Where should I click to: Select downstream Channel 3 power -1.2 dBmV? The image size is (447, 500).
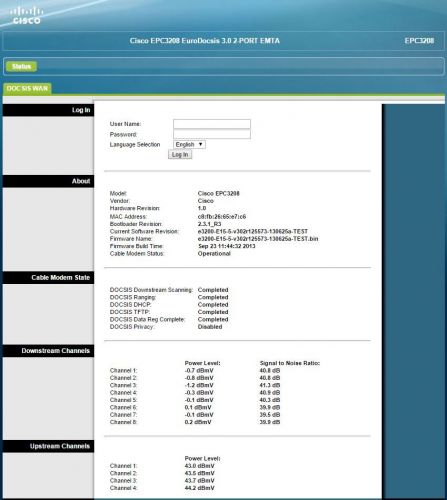[x=199, y=385]
